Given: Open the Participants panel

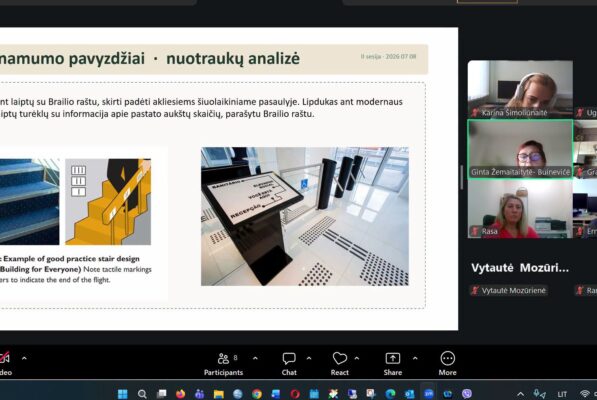Looking at the screenshot, I should [x=223, y=364].
